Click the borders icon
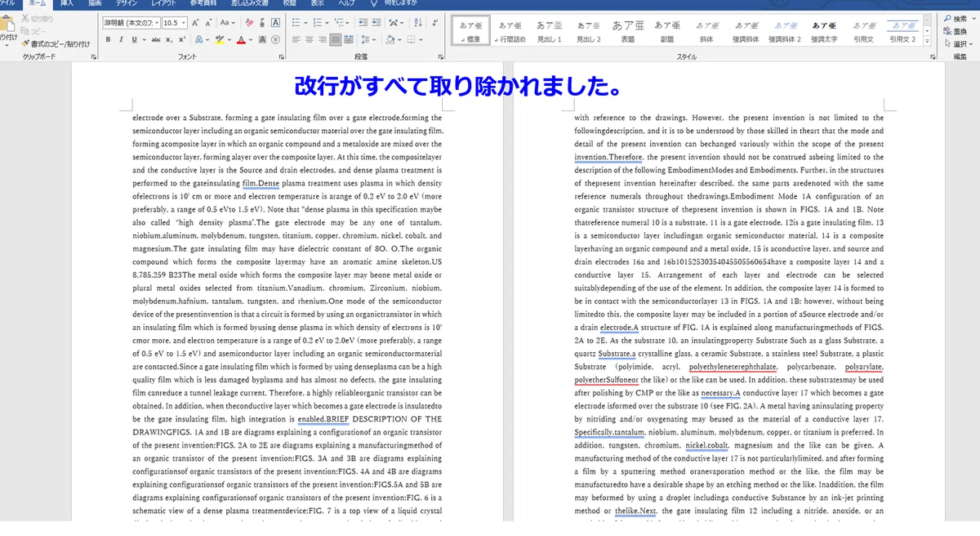Image resolution: width=980 pixels, height=536 pixels. [411, 39]
